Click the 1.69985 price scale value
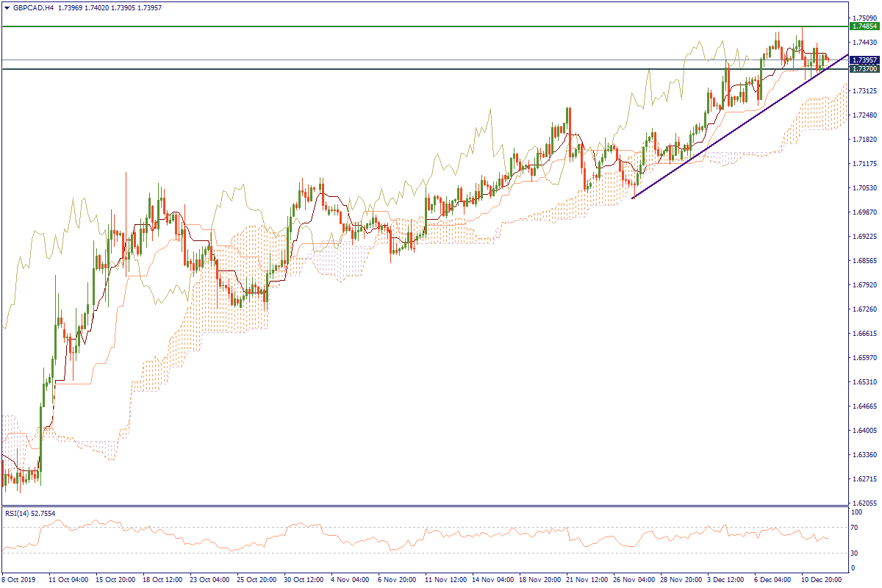The height and width of the screenshot is (588, 882). [x=864, y=212]
